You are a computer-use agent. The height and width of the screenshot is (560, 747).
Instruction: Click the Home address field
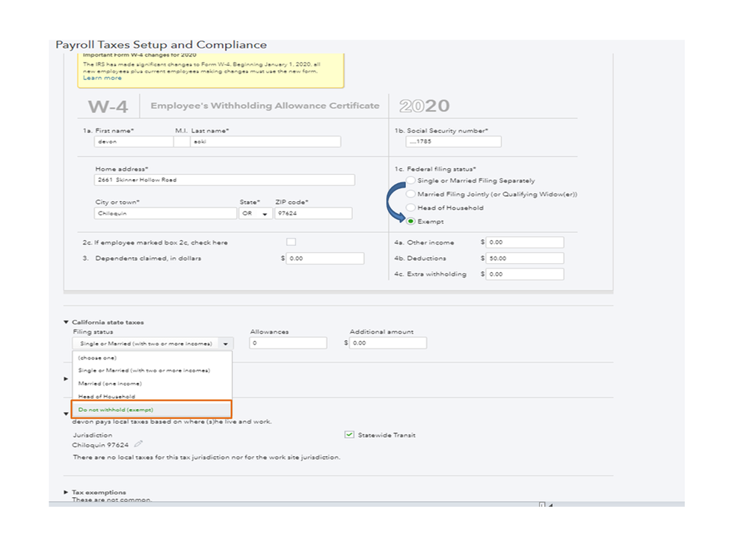coord(224,180)
